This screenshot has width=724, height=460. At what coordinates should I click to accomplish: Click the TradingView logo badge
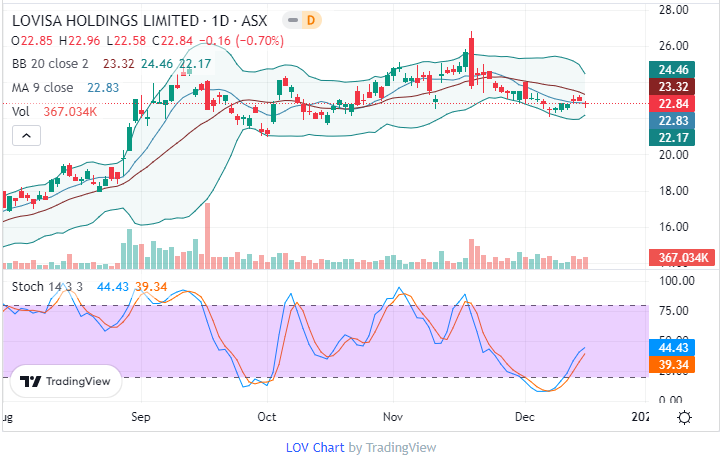(x=66, y=381)
